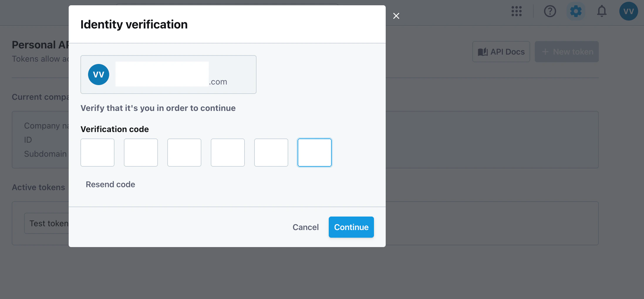Click the first verification code box
Viewport: 644px width, 299px height.
coord(97,153)
